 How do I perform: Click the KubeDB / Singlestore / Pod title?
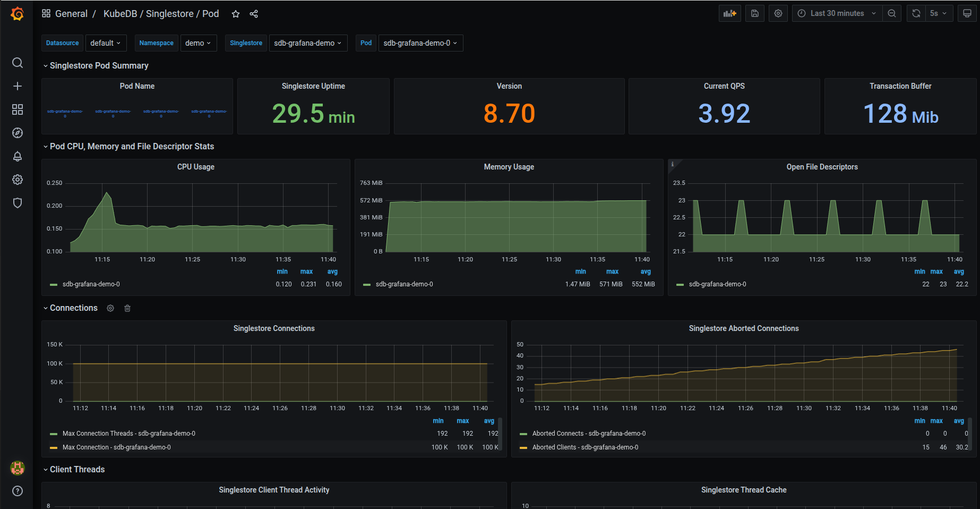161,14
